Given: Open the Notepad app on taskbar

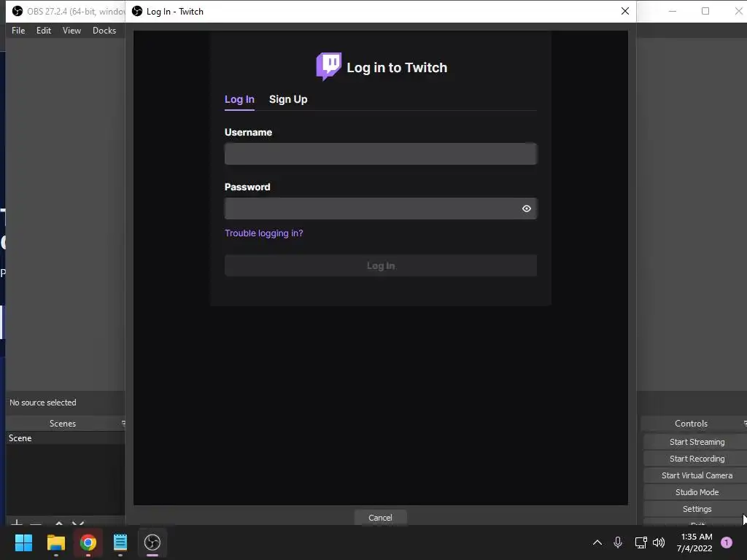Looking at the screenshot, I should click(x=120, y=542).
